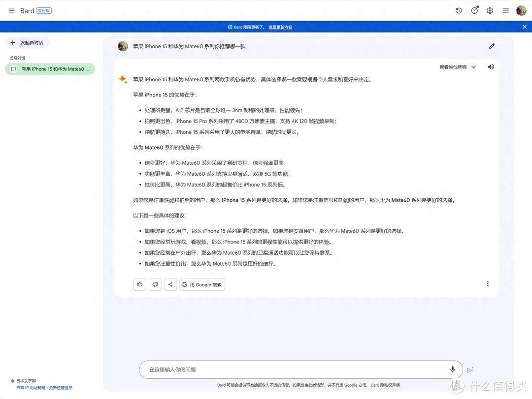
Task: Click the heading 苹果 iPhone 15 的优势在于
Action: (x=165, y=95)
